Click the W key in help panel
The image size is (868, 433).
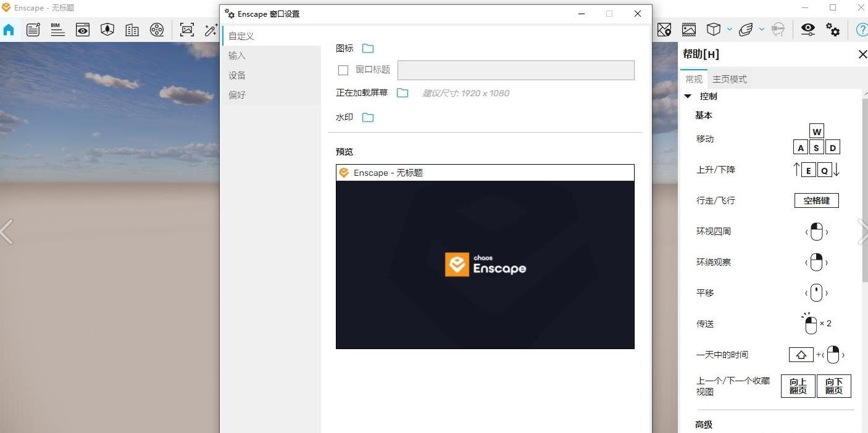point(817,131)
